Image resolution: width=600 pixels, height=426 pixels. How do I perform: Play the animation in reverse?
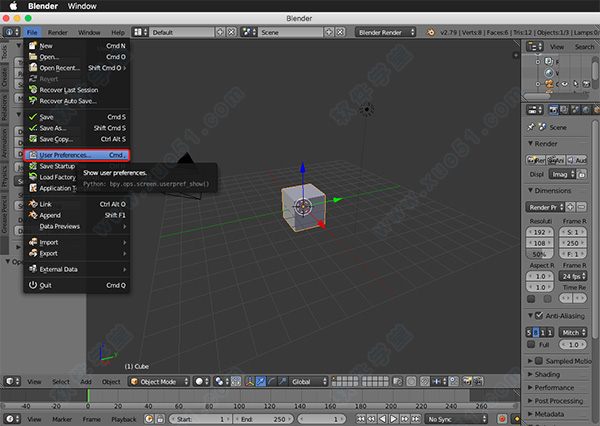383,419
